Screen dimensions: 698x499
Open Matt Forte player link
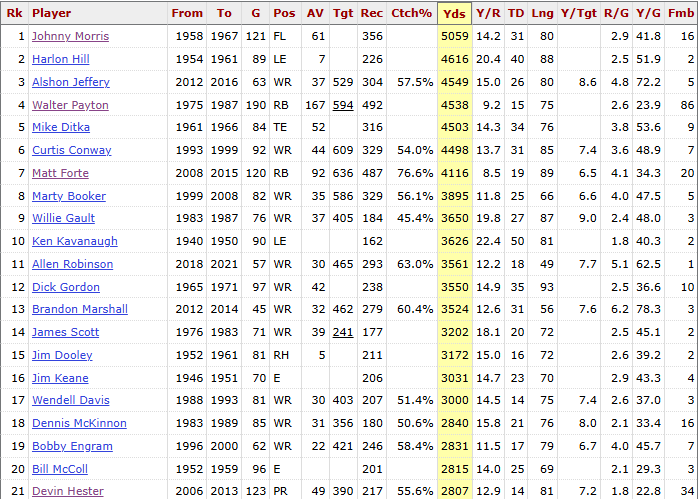(60, 173)
